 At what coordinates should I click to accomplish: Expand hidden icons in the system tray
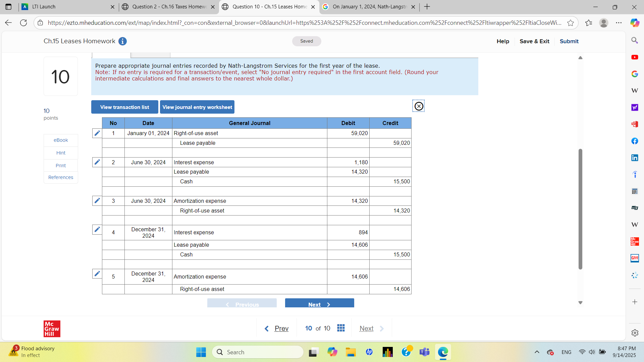[x=537, y=352]
